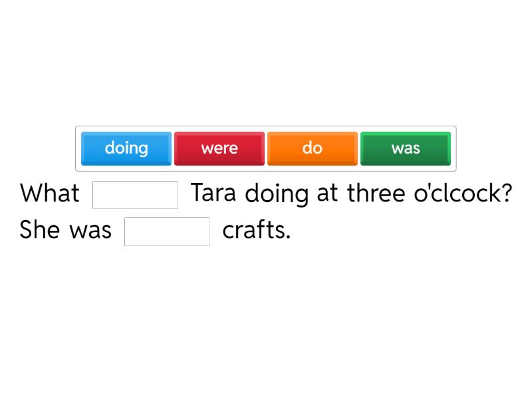Click the orange tile in the word bank
The height and width of the screenshot is (399, 532).
[x=313, y=148]
